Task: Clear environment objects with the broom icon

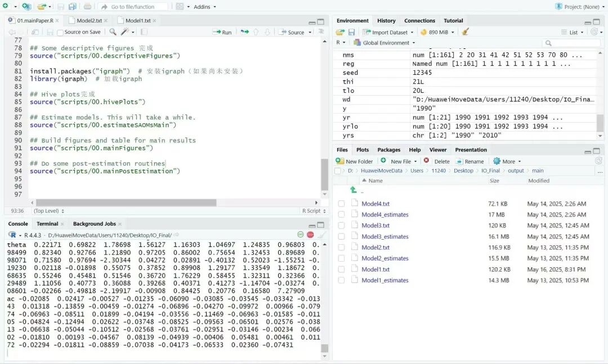Action: pyautogui.click(x=466, y=32)
